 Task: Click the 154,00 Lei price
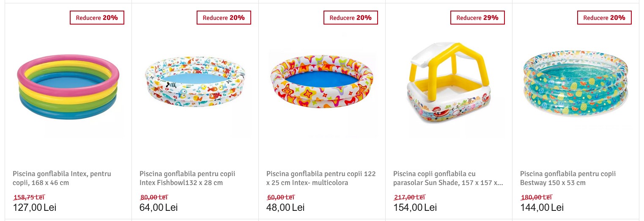415,207
